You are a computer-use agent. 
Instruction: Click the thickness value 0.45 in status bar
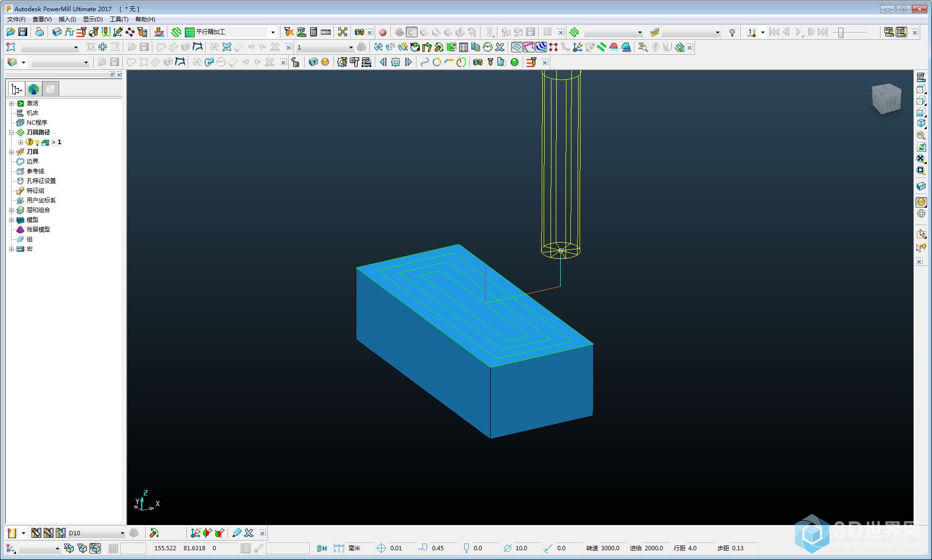pyautogui.click(x=443, y=548)
